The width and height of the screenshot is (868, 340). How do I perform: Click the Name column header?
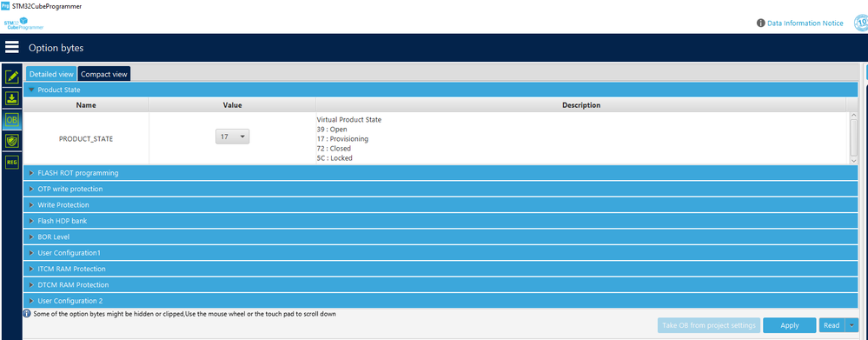[x=86, y=104]
